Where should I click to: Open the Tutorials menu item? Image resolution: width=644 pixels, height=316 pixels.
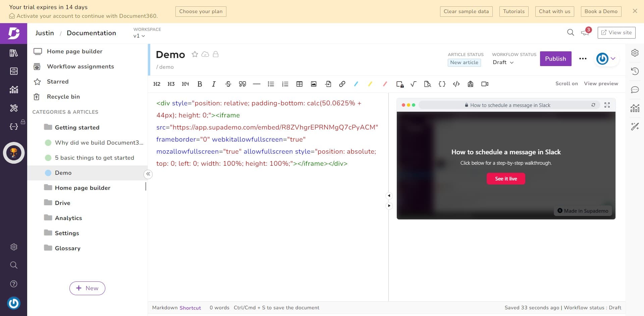point(514,11)
